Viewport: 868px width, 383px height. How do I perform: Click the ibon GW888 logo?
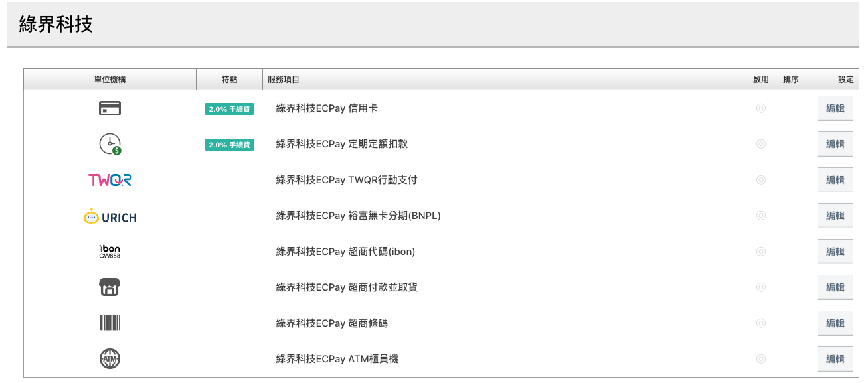(110, 251)
